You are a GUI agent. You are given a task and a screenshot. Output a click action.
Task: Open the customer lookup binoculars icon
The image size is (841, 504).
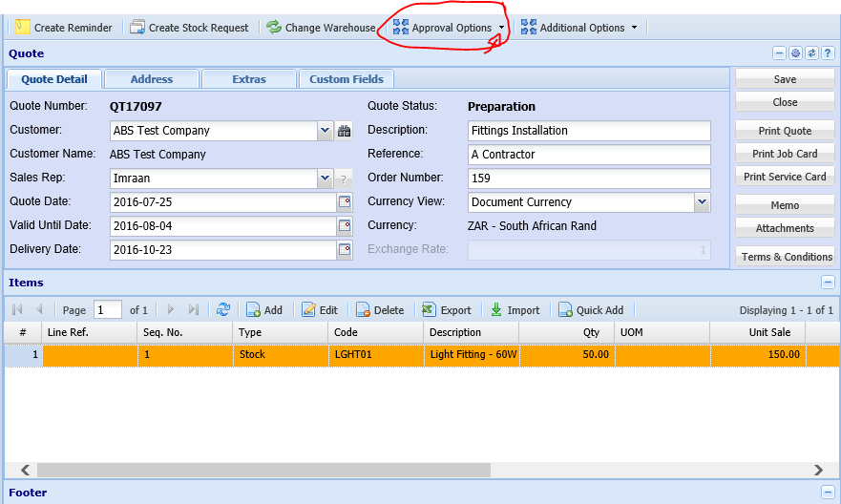(345, 131)
